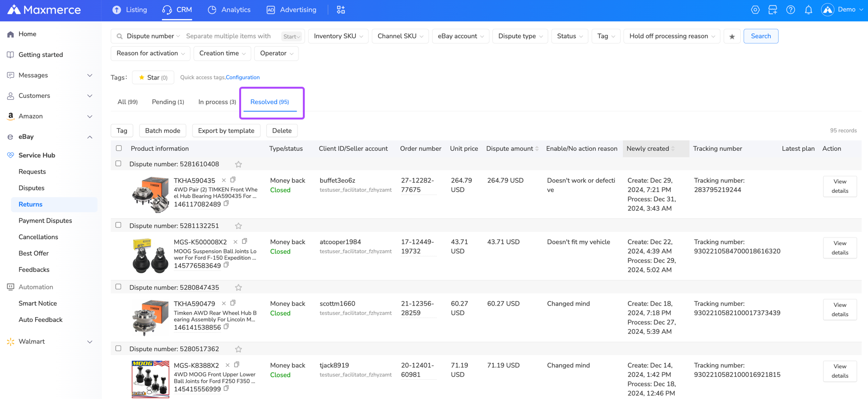This screenshot has width=868, height=399.
Task: Open the Dispute type dropdown
Action: click(x=520, y=36)
